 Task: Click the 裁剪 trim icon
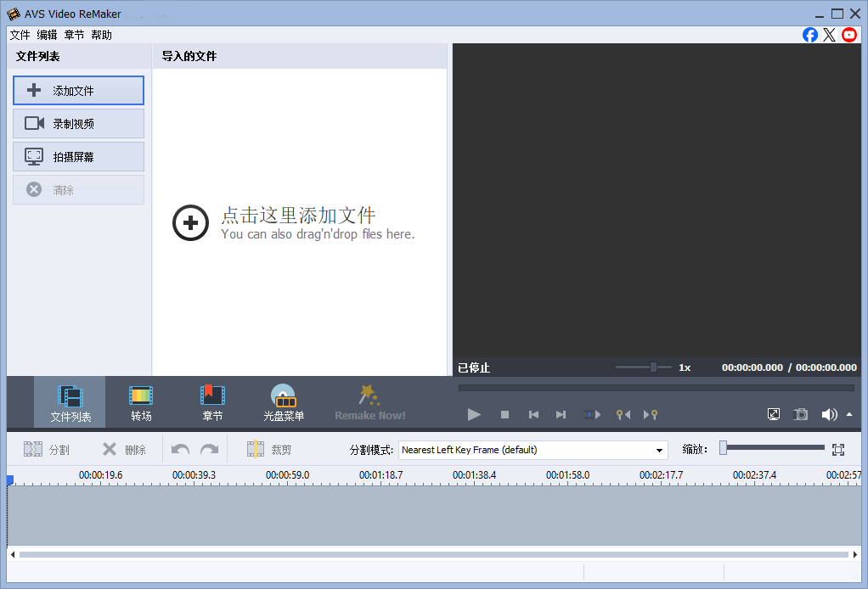coord(256,449)
